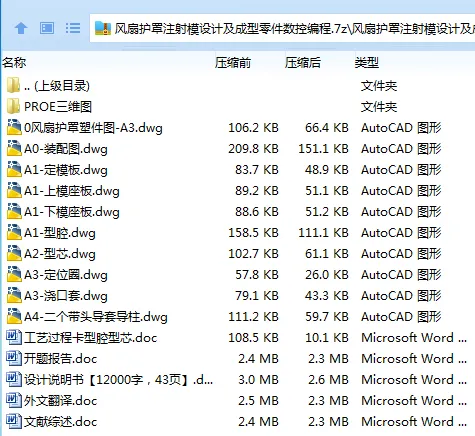Click dwg icon of A1-定模板.dwg
This screenshot has height=436, width=475.
tap(14, 170)
